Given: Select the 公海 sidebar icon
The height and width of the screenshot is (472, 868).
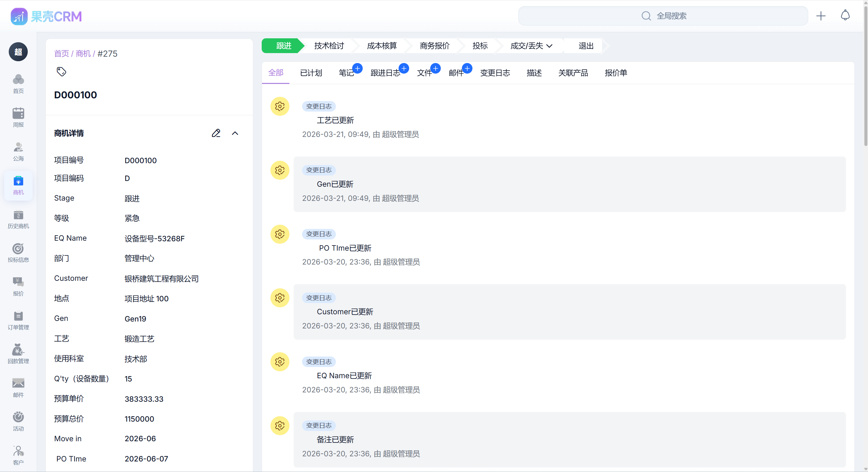Looking at the screenshot, I should 18,151.
